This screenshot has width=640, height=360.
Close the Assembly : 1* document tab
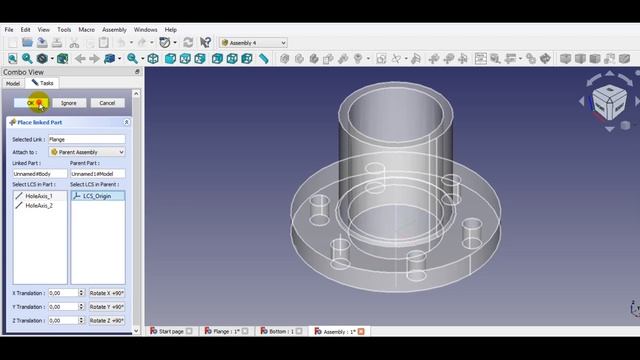click(x=361, y=331)
